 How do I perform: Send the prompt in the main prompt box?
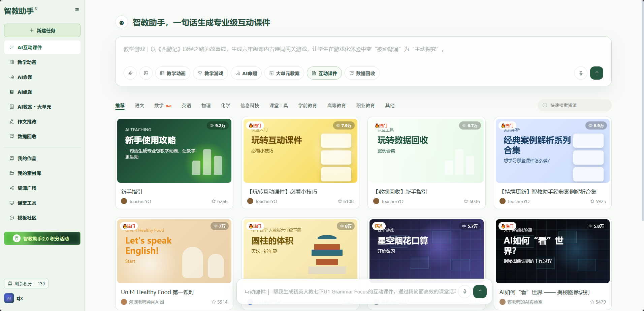(x=597, y=73)
